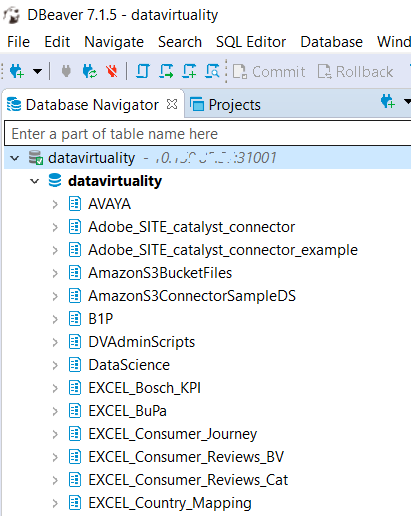Expand the Adobe_SITE_catalyst_connector schema
Image resolution: width=411 pixels, height=516 pixels.
click(55, 227)
